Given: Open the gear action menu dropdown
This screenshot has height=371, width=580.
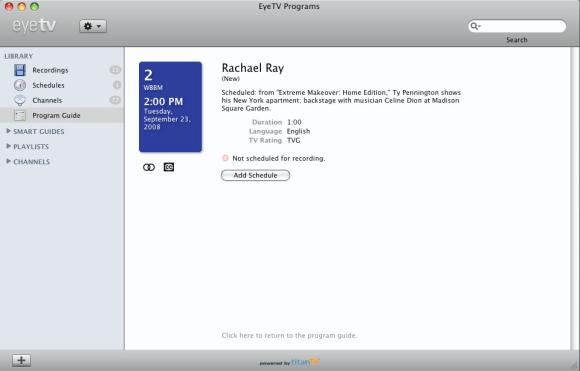Looking at the screenshot, I should point(93,26).
